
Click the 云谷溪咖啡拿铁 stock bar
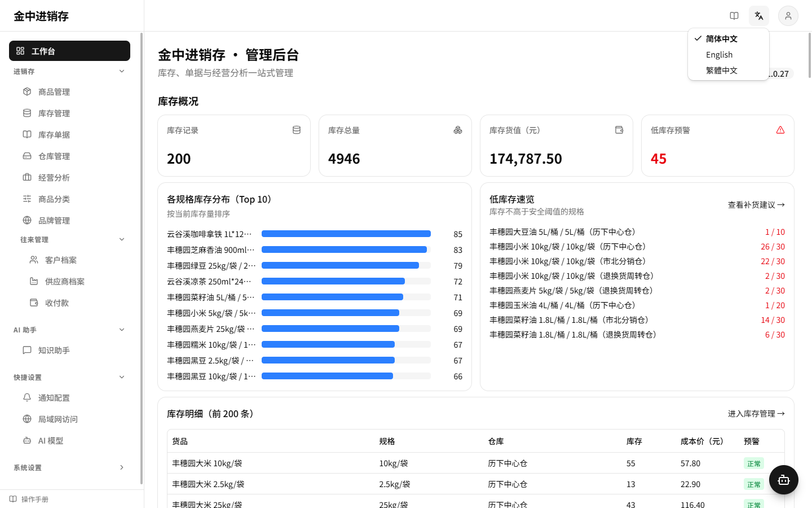[x=346, y=234]
